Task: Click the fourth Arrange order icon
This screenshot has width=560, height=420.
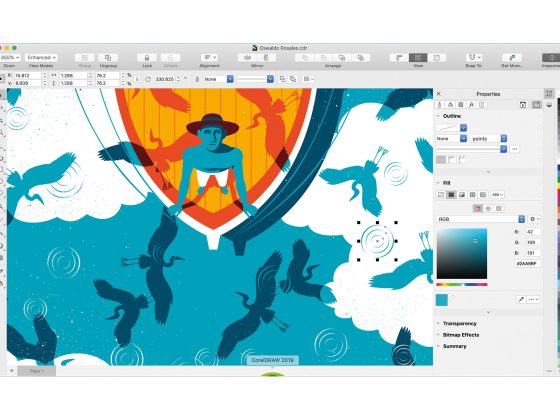Action: point(360,58)
